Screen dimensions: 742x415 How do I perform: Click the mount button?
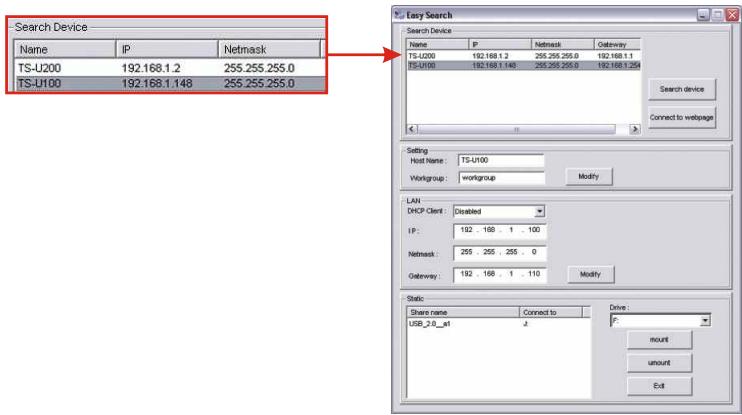click(x=659, y=340)
